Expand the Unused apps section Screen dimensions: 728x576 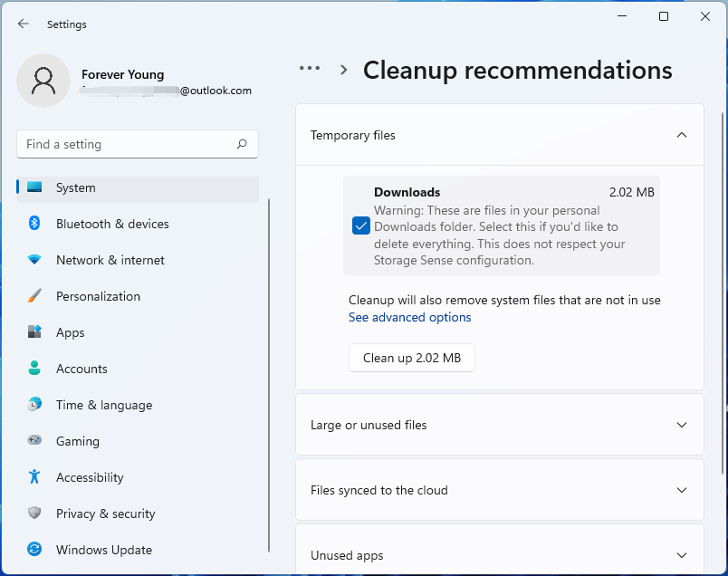[x=682, y=555]
